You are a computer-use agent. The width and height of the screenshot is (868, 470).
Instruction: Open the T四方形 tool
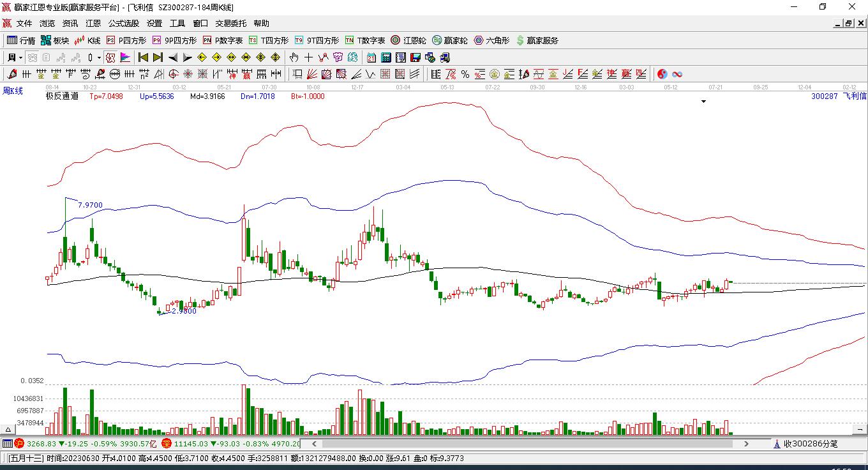[x=269, y=40]
